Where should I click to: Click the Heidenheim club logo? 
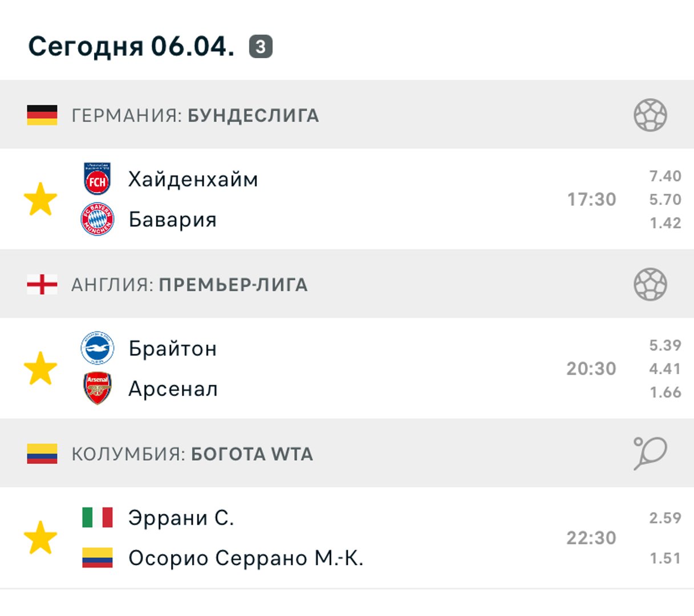click(x=98, y=179)
